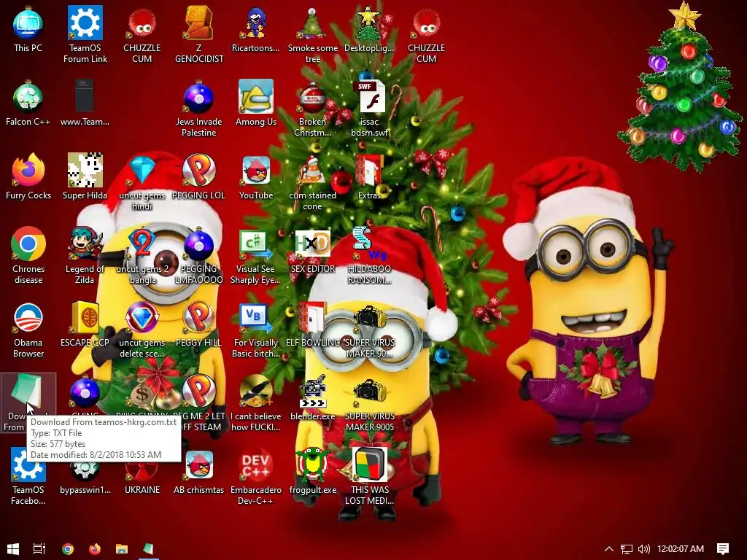This screenshot has height=560, width=747.
Task: Switch to the active notepad taskbar app
Action: pos(148,548)
